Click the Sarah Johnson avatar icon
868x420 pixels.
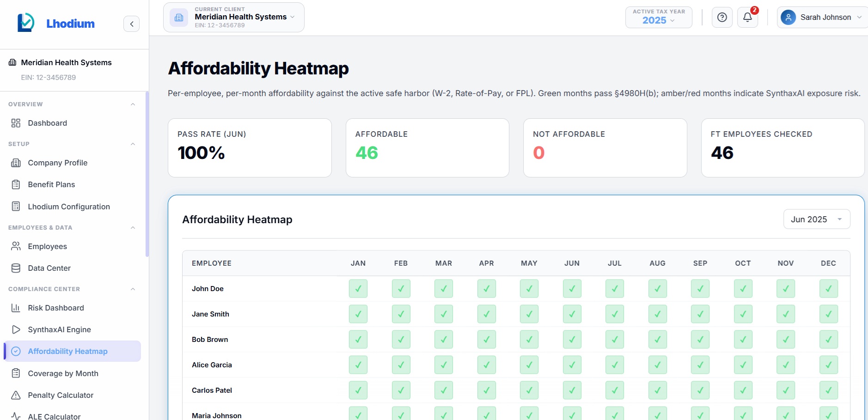pyautogui.click(x=788, y=18)
